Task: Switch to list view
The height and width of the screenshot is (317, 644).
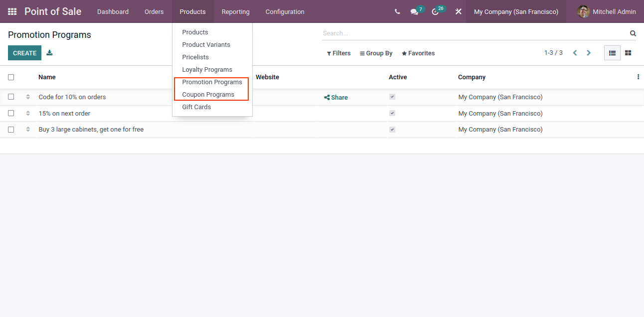Action: (612, 53)
